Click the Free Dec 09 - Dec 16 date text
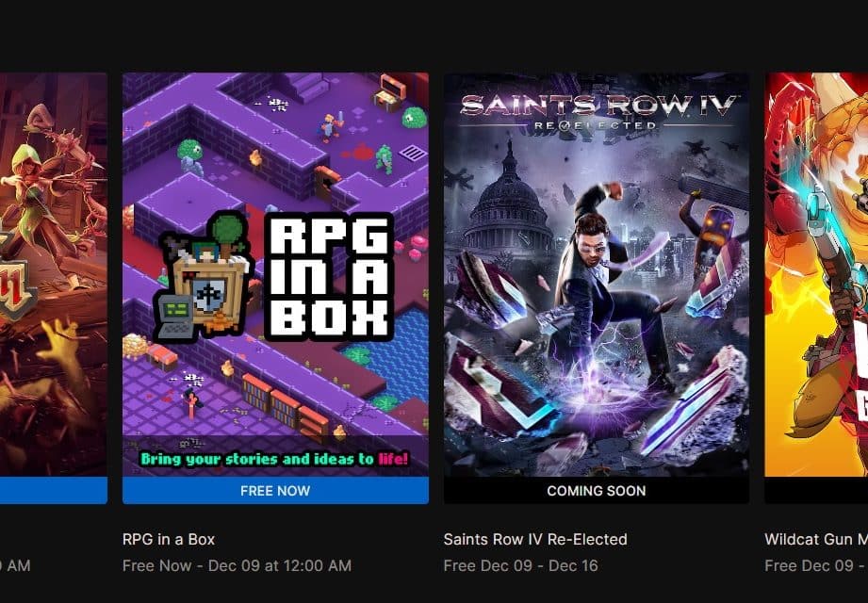Image resolution: width=868 pixels, height=603 pixels. pyautogui.click(x=521, y=566)
